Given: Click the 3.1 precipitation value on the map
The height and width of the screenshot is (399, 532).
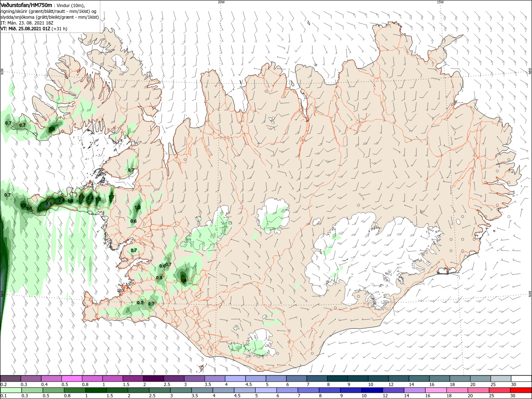Looking at the screenshot, I should [x=49, y=204].
